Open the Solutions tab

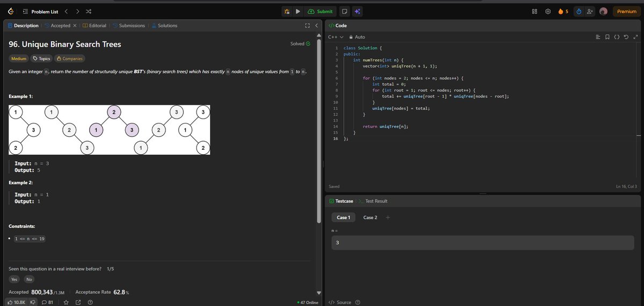[164, 25]
